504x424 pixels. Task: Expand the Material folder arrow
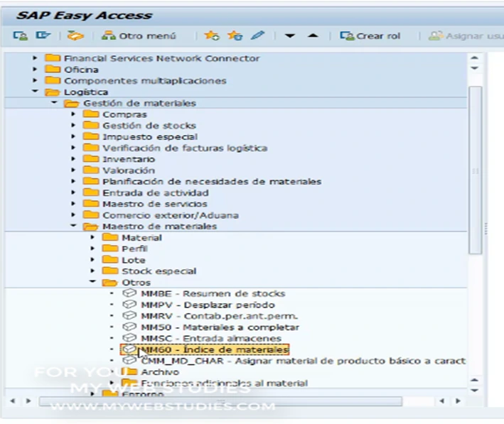92,237
